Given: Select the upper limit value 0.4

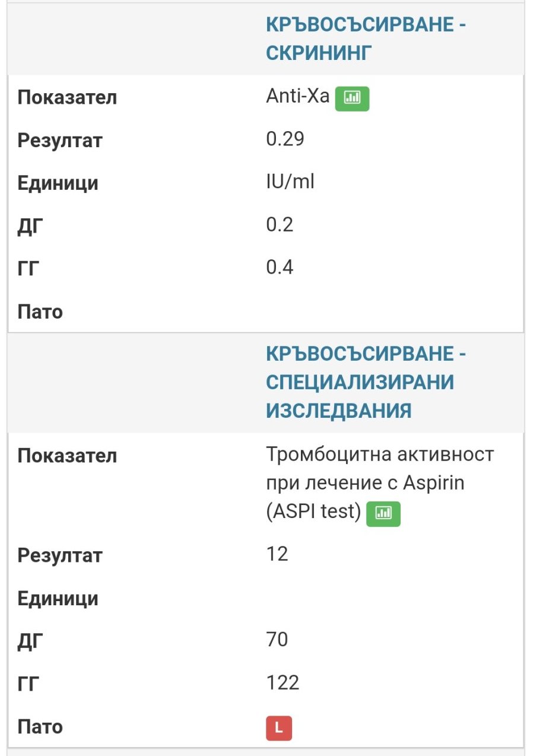Looking at the screenshot, I should tap(280, 268).
